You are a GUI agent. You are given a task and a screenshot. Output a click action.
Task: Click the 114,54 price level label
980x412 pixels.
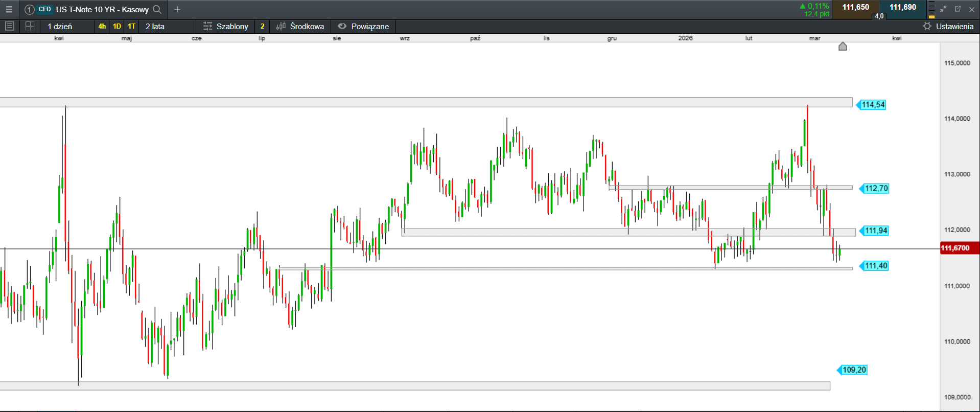pyautogui.click(x=873, y=105)
